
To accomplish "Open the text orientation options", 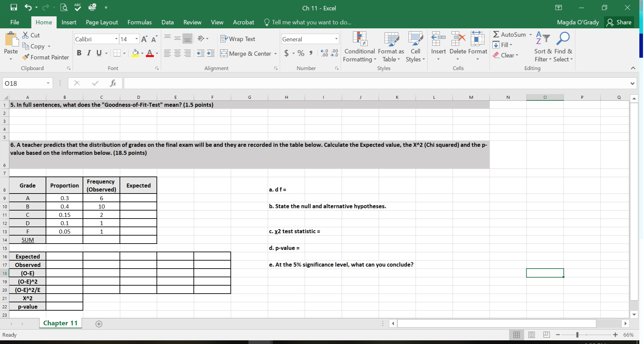I will coord(203,39).
